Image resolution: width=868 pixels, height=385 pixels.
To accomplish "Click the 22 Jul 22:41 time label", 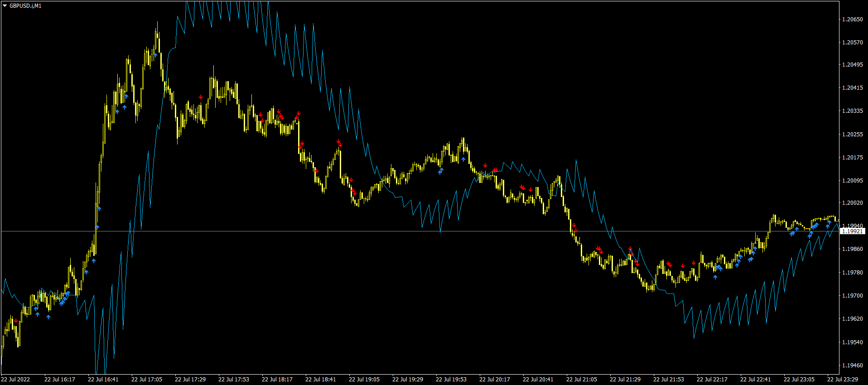I will [x=756, y=380].
